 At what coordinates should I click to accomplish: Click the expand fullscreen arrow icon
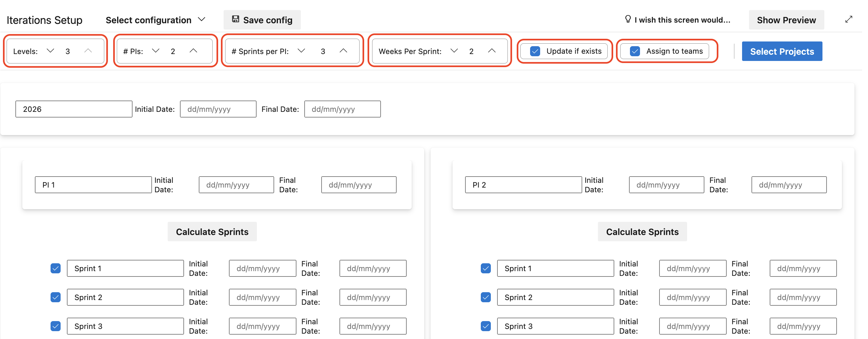click(x=849, y=19)
